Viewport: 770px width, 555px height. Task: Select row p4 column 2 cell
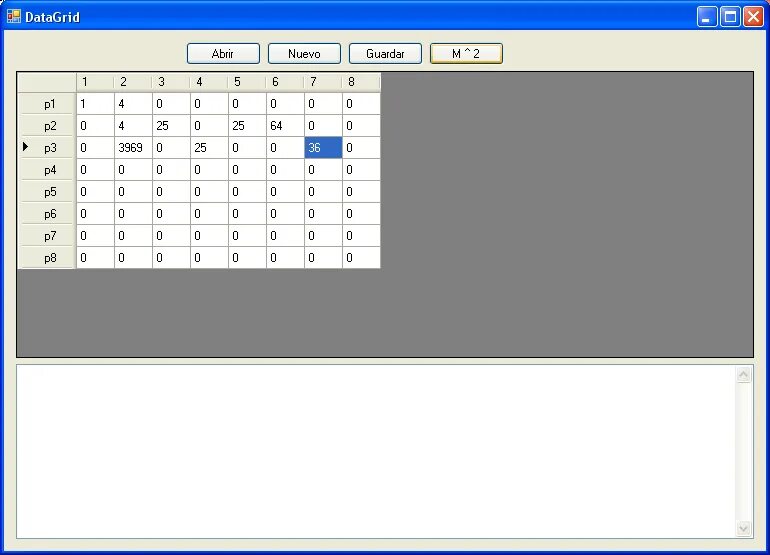point(133,170)
